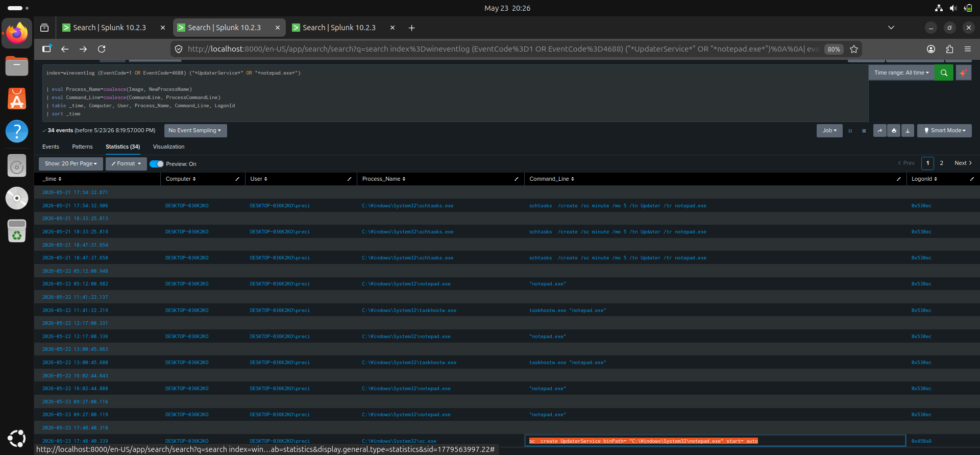
Task: Go to results page 2
Action: [941, 163]
